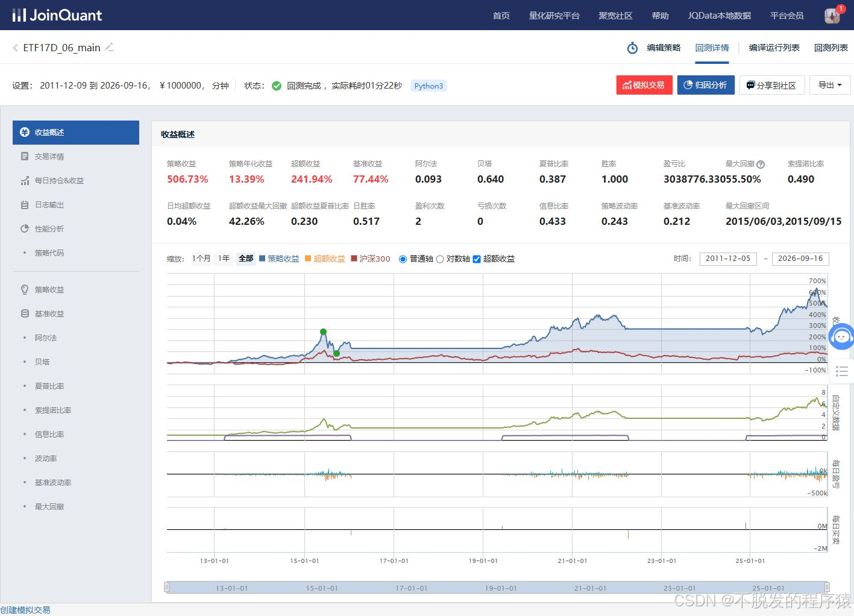Click the upper green drawdown marker on the chart
Viewport: 854px width, 616px height.
(324, 332)
